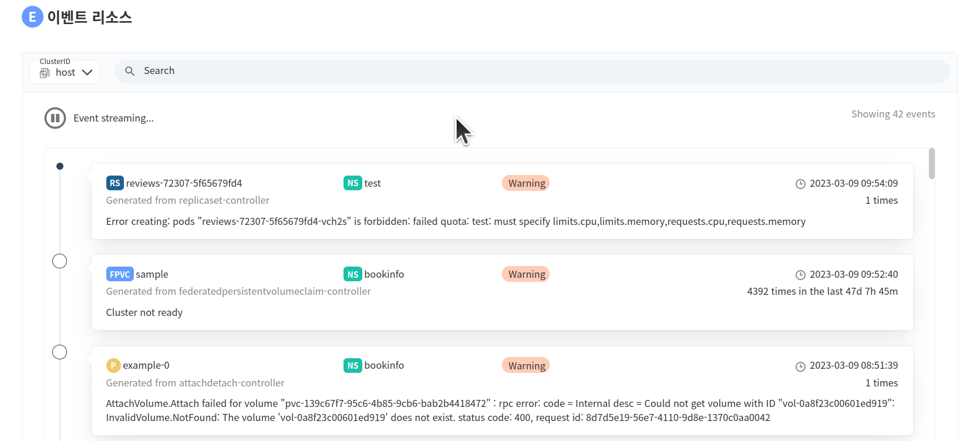This screenshot has width=980, height=441.
Task: Pause the event streaming
Action: click(x=55, y=118)
